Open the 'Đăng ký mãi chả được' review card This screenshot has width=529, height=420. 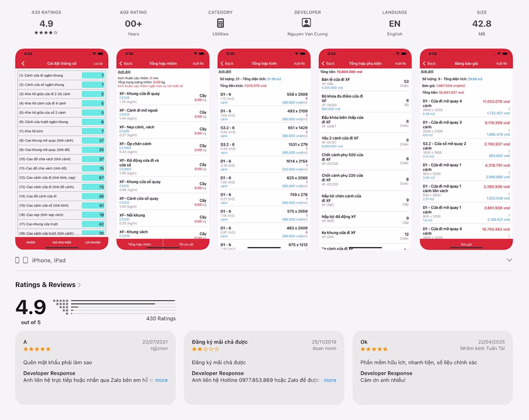point(264,368)
